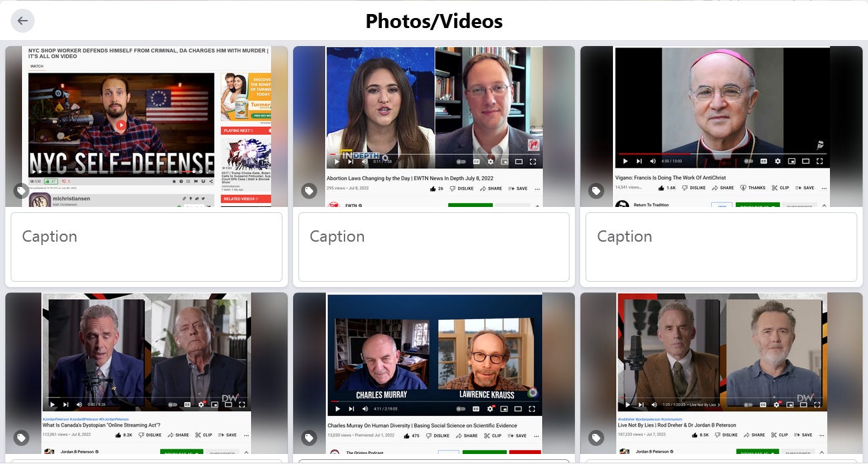Tag the Vigano Francis AntiChrist photo
The height and width of the screenshot is (468, 868).
point(596,191)
